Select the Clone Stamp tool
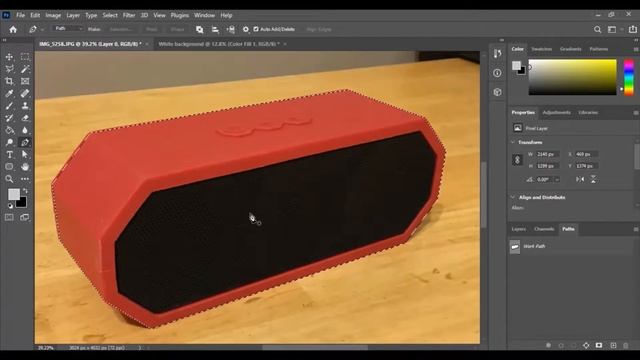This screenshot has width=640, height=360. tap(25, 106)
